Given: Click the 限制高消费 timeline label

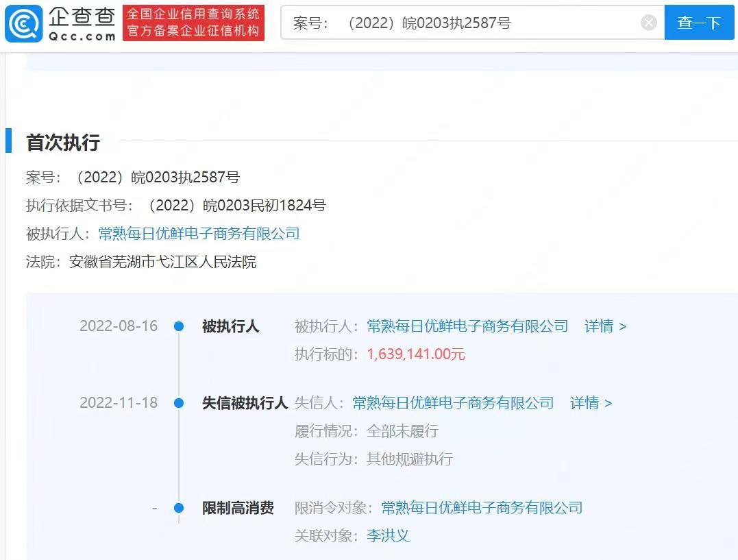Looking at the screenshot, I should pos(238,508).
